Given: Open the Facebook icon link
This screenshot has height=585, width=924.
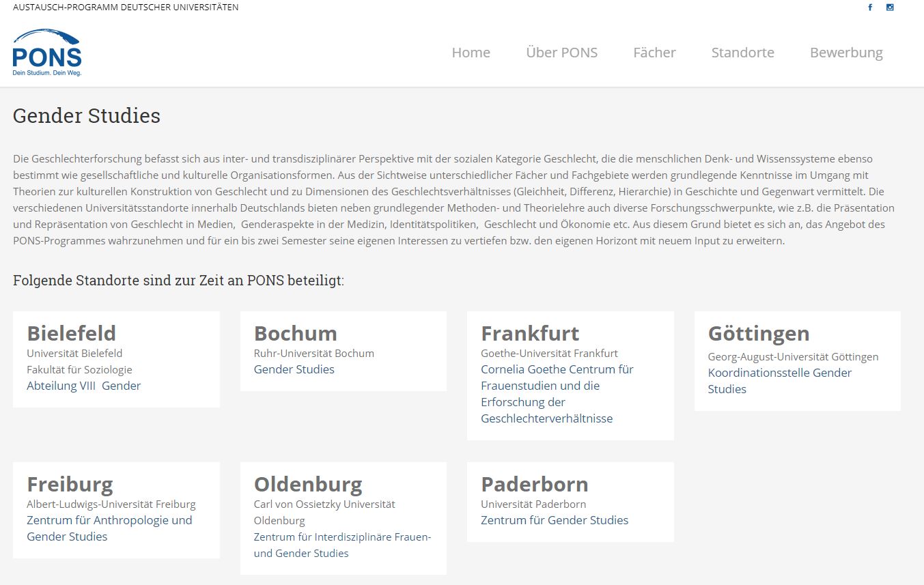Looking at the screenshot, I should coord(870,8).
